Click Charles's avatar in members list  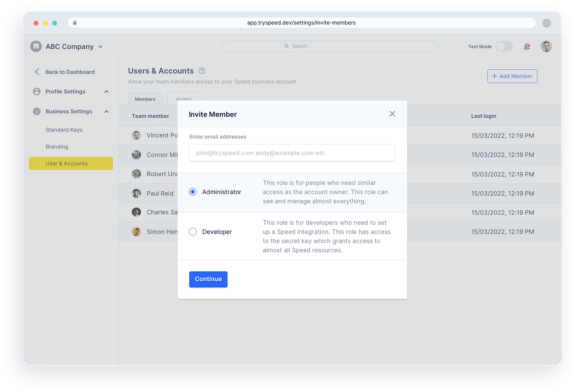[x=136, y=212]
